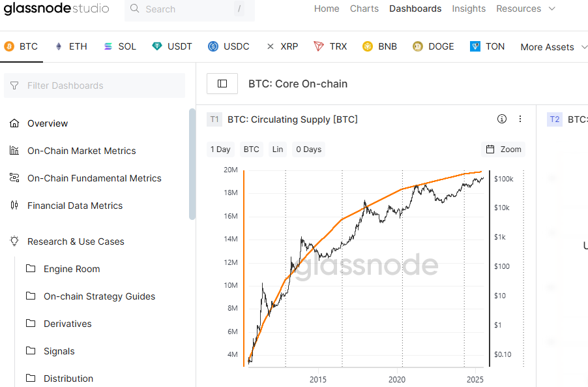Screen dimensions: 588x387
Task: Click the Overview home icon
Action: (14, 123)
